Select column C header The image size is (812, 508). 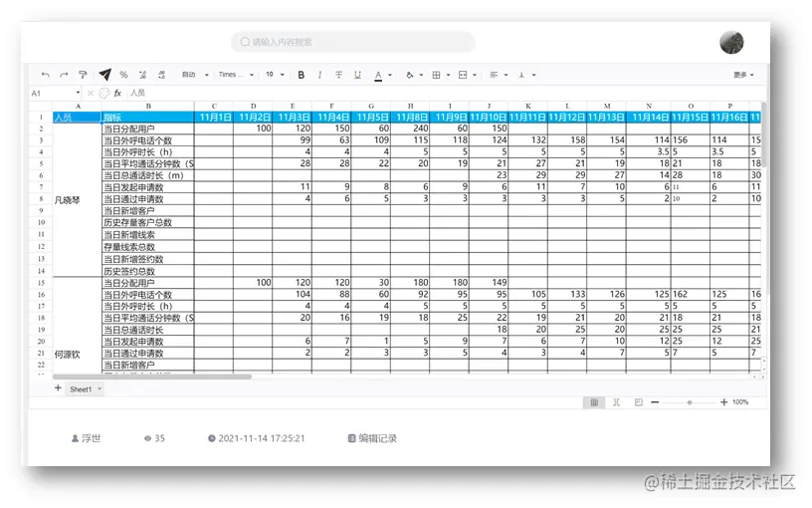click(x=214, y=106)
